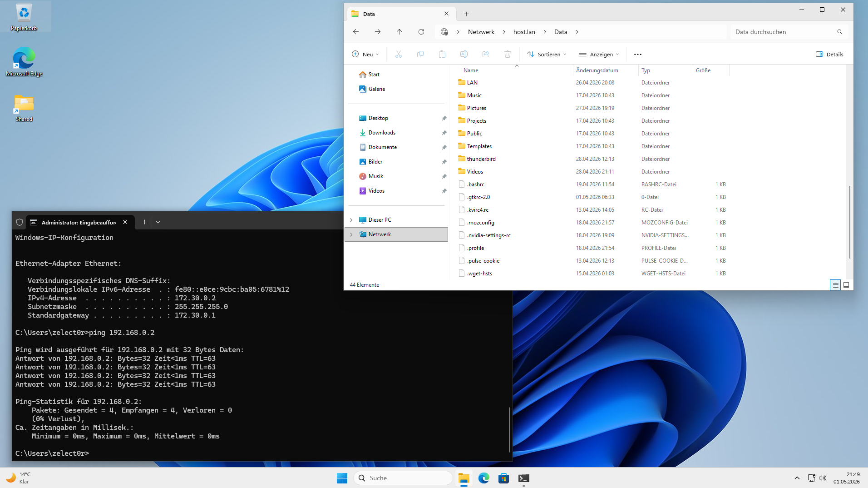Open the Windows Start menu
This screenshot has width=868, height=488.
[x=342, y=478]
